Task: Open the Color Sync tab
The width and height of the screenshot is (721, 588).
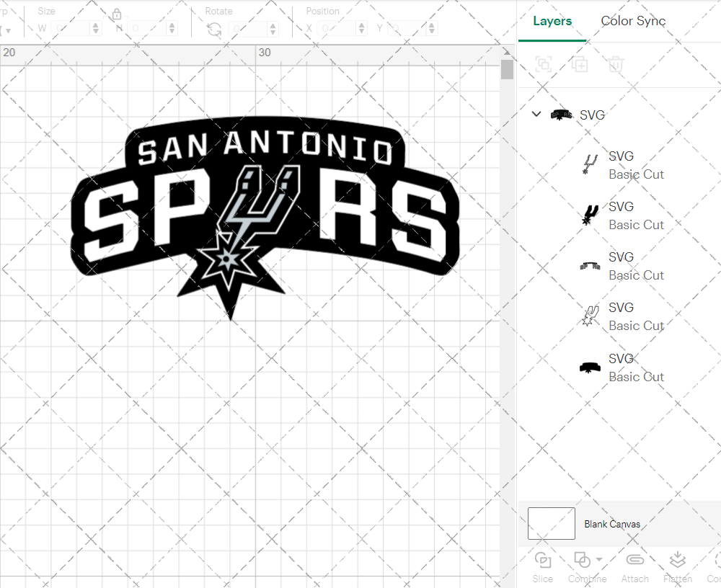Action: point(633,21)
